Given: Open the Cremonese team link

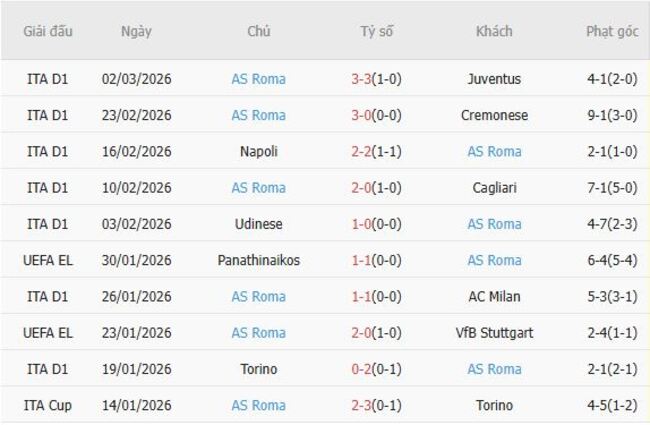Looking at the screenshot, I should tap(494, 115).
